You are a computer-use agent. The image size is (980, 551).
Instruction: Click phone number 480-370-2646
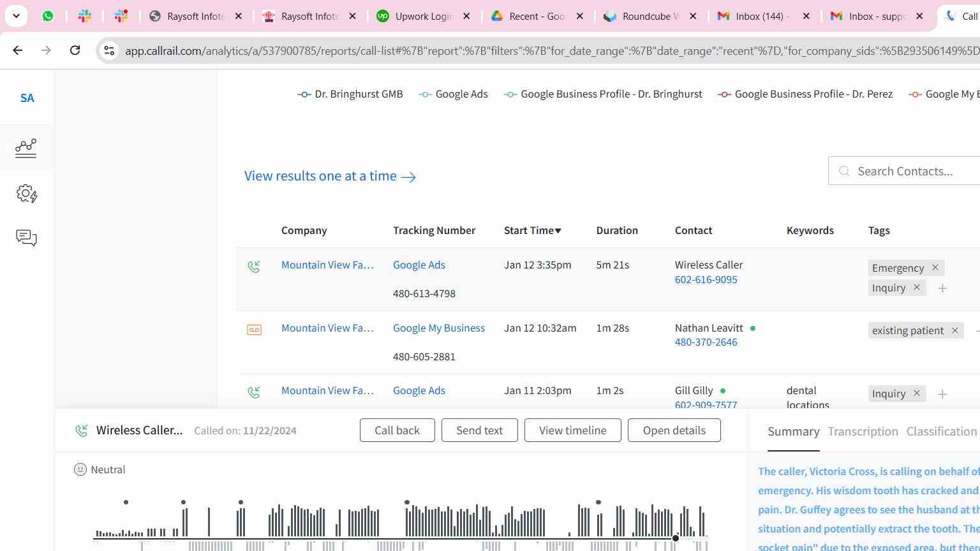(706, 342)
